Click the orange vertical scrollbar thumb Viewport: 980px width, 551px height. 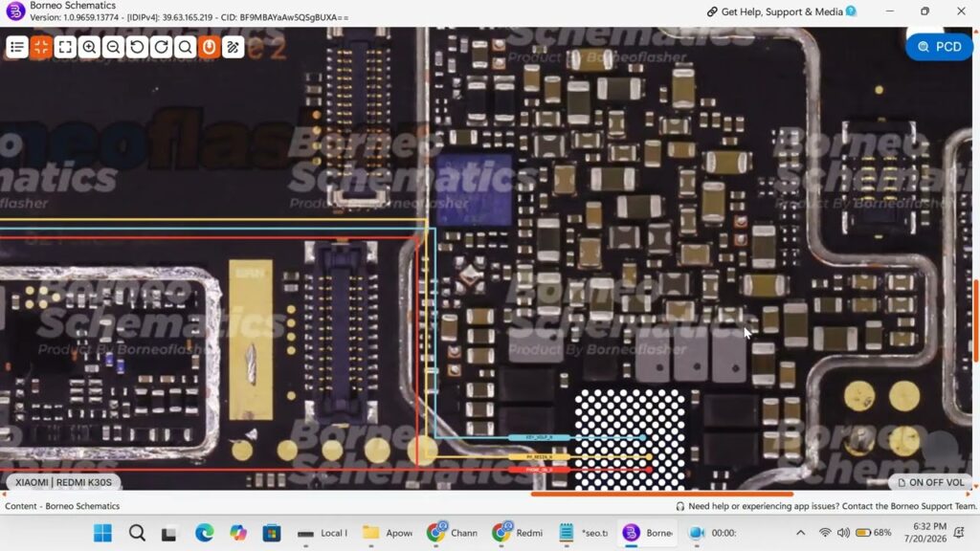975,320
